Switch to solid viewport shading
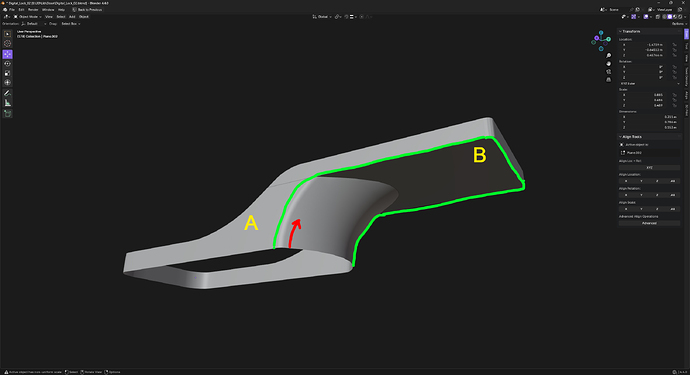This screenshot has height=375, width=690. pos(670,17)
